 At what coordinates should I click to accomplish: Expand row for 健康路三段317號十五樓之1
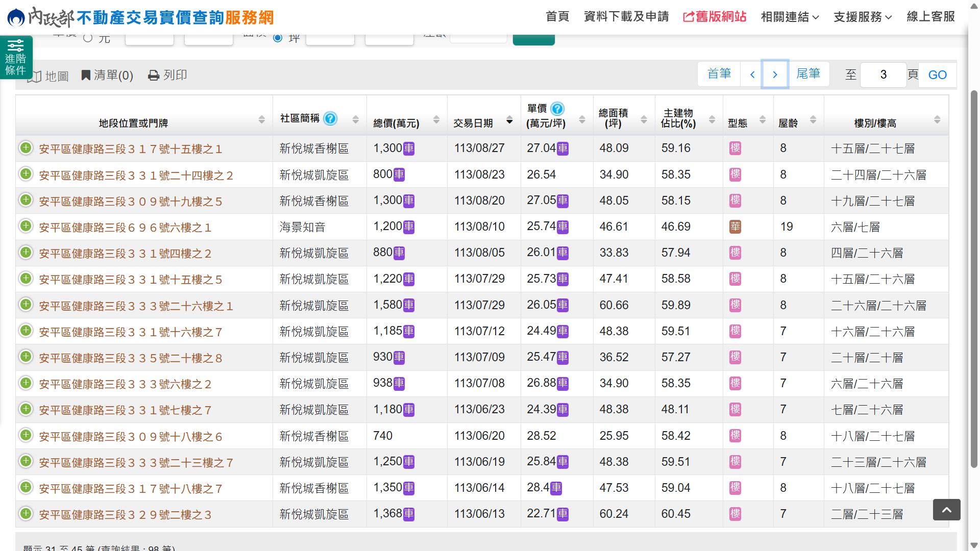pyautogui.click(x=26, y=148)
